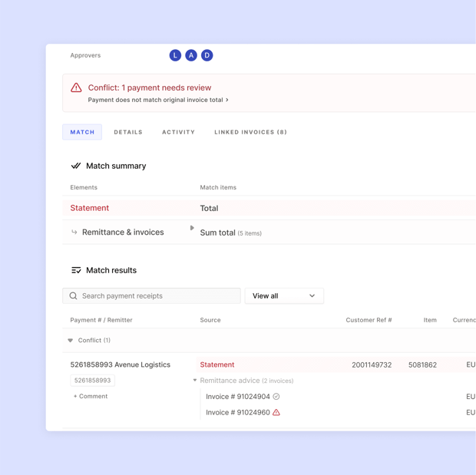Click the checkmark icon beside Invoice # 91024904
Image resolution: width=476 pixels, height=475 pixels.
276,397
